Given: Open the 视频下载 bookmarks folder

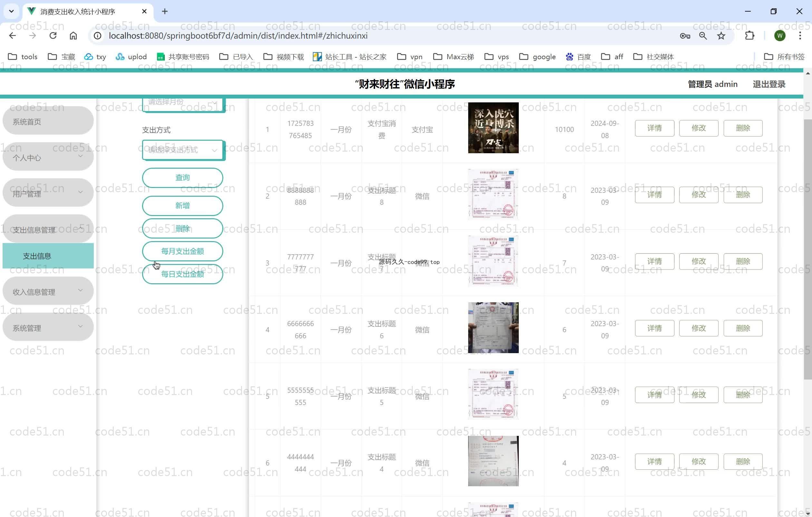Looking at the screenshot, I should 284,57.
